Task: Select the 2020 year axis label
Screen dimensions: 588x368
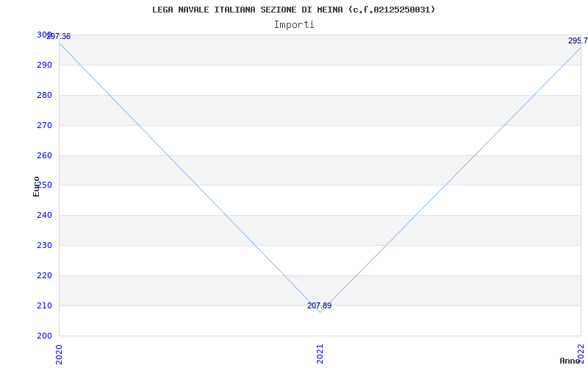Action: pos(59,355)
